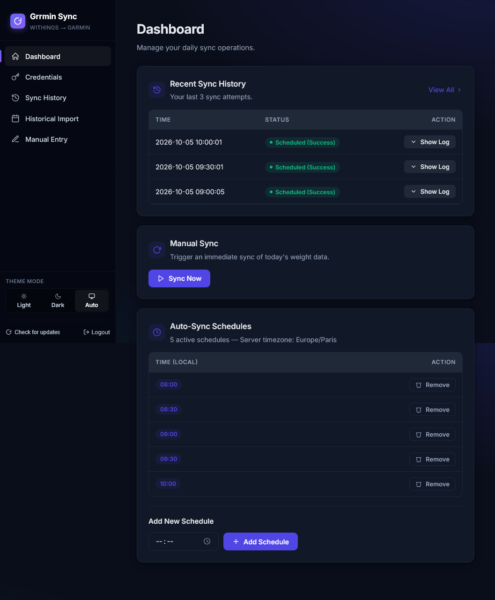
Task: Click the 10:00 schedule time badge
Action: (x=168, y=484)
